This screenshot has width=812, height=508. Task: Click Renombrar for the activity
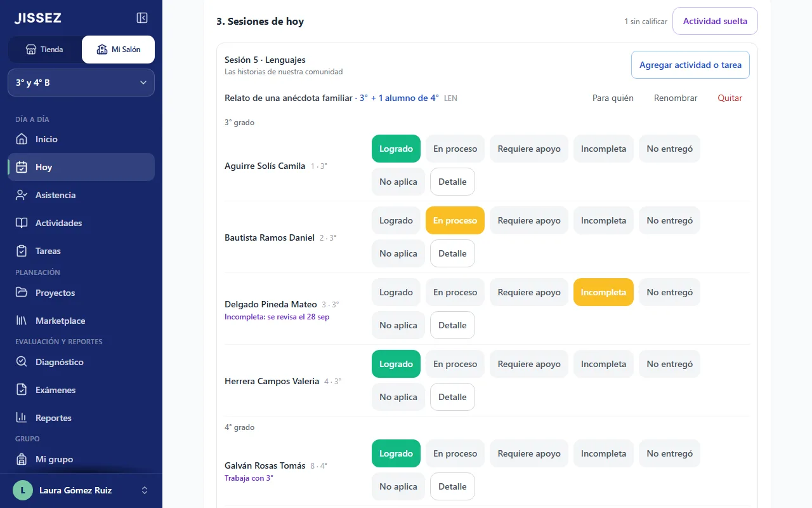coord(676,98)
